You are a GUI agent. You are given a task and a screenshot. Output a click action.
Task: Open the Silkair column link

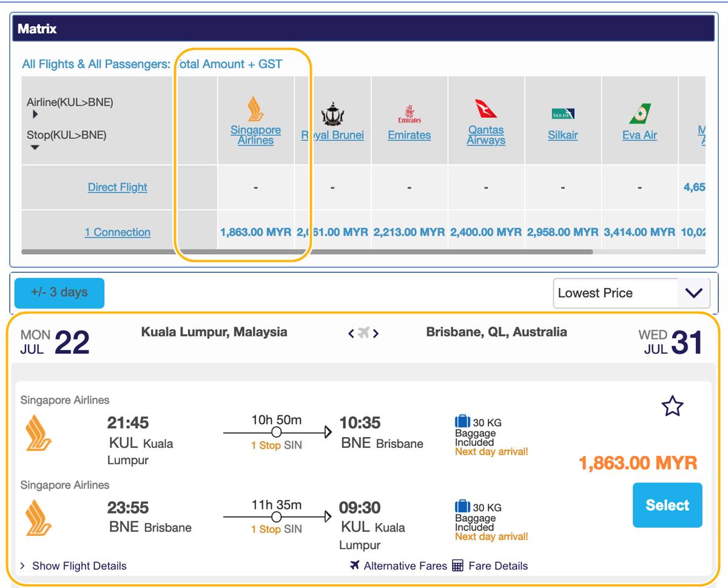click(563, 135)
